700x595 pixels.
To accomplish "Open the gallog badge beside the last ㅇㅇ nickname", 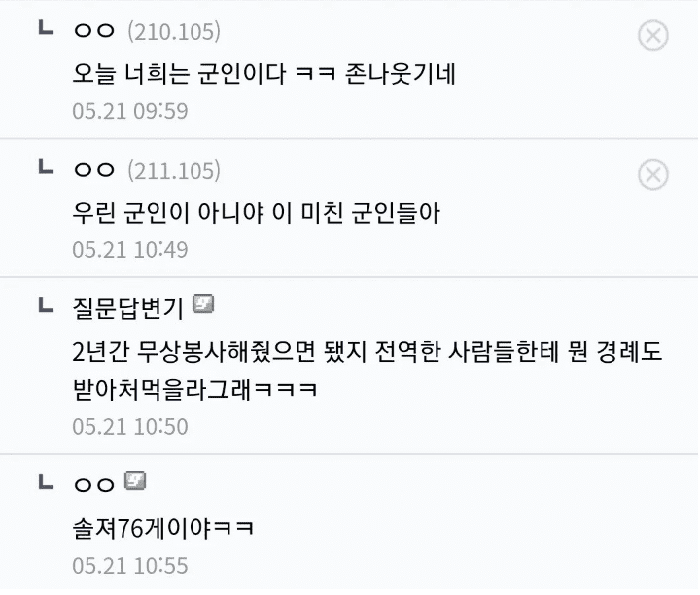I will coord(135,480).
